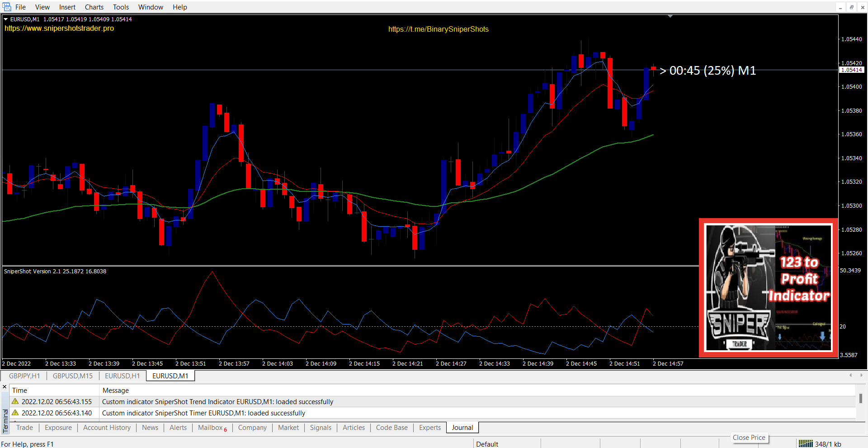The width and height of the screenshot is (868, 448).
Task: Open the Tools menu
Action: pyautogui.click(x=121, y=7)
